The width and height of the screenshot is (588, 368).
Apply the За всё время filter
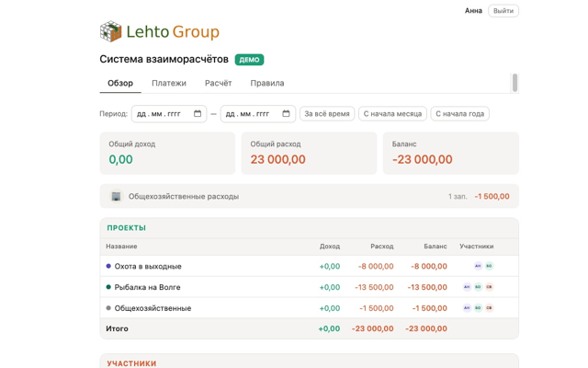click(327, 113)
